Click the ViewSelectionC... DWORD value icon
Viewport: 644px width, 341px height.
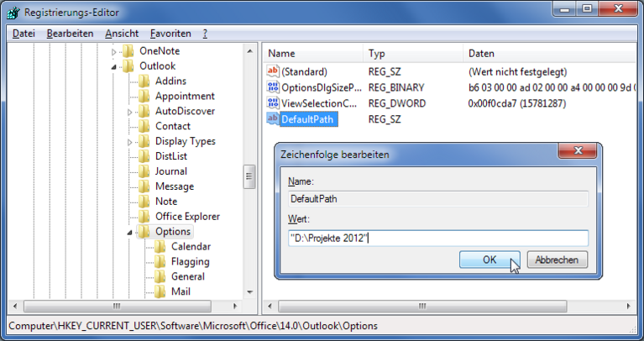point(272,103)
